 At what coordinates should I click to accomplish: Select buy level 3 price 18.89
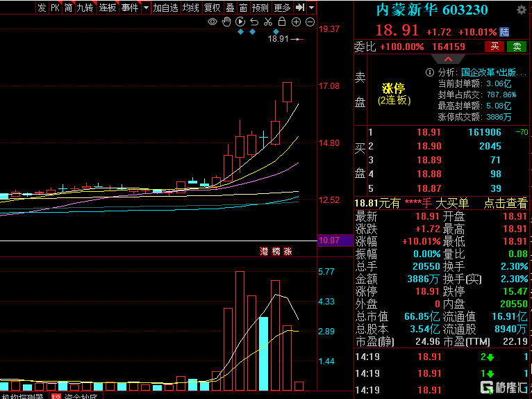(x=429, y=160)
